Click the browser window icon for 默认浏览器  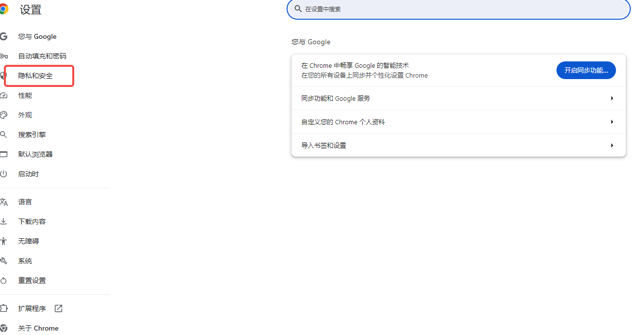[x=3, y=154]
